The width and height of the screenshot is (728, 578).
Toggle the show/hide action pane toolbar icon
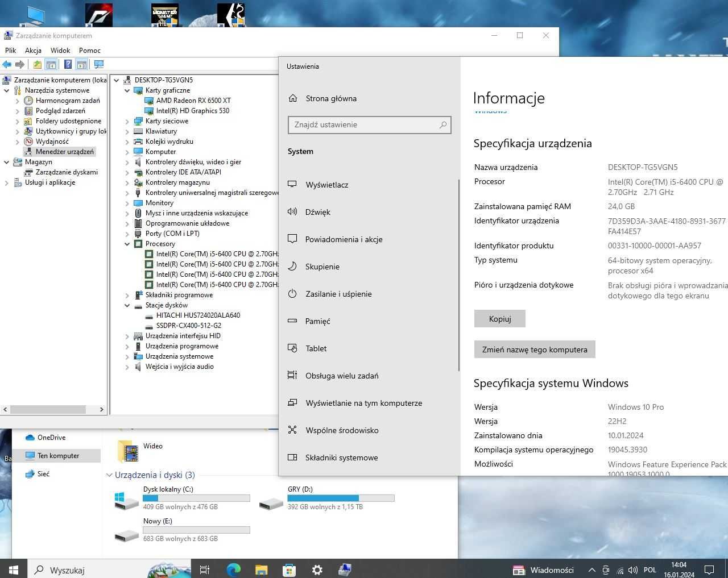pyautogui.click(x=82, y=64)
